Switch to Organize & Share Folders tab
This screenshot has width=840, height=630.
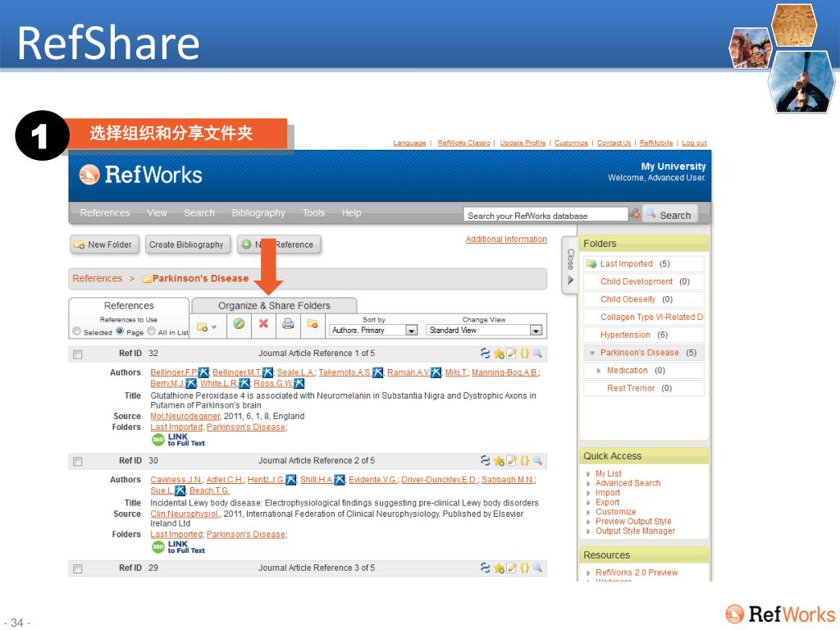(274, 305)
